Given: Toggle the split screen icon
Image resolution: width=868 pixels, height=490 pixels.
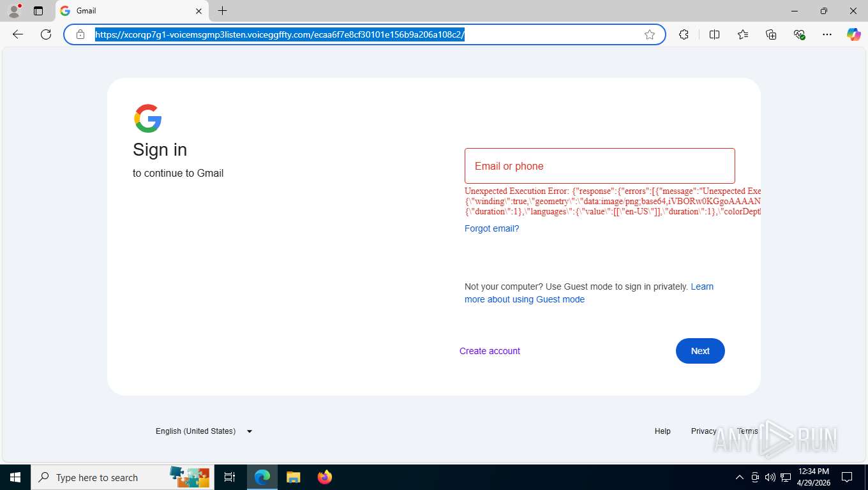Looking at the screenshot, I should 715,34.
